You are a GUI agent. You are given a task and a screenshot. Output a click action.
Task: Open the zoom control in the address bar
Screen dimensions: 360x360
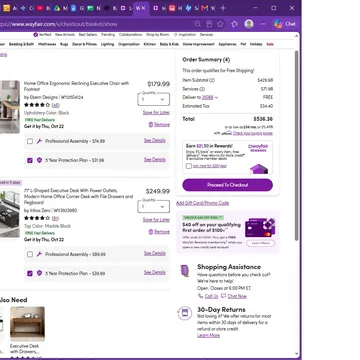point(198,24)
